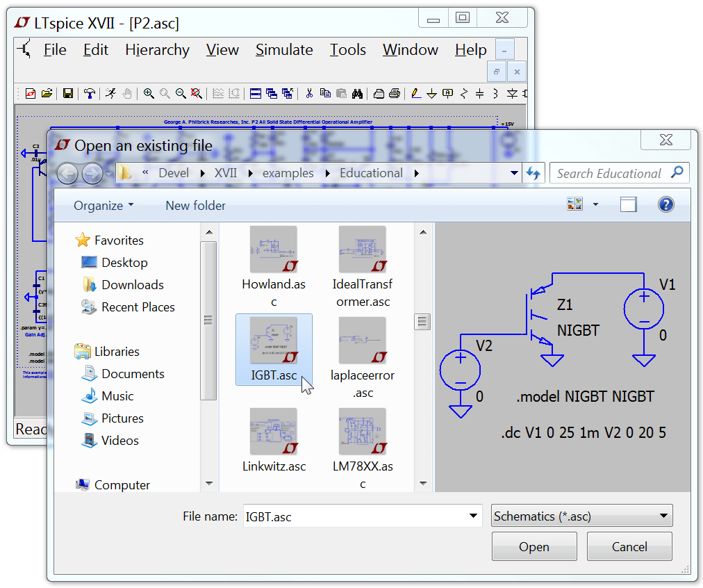Click the Print setup icon
Screen dimensions: 703x588
(379, 93)
